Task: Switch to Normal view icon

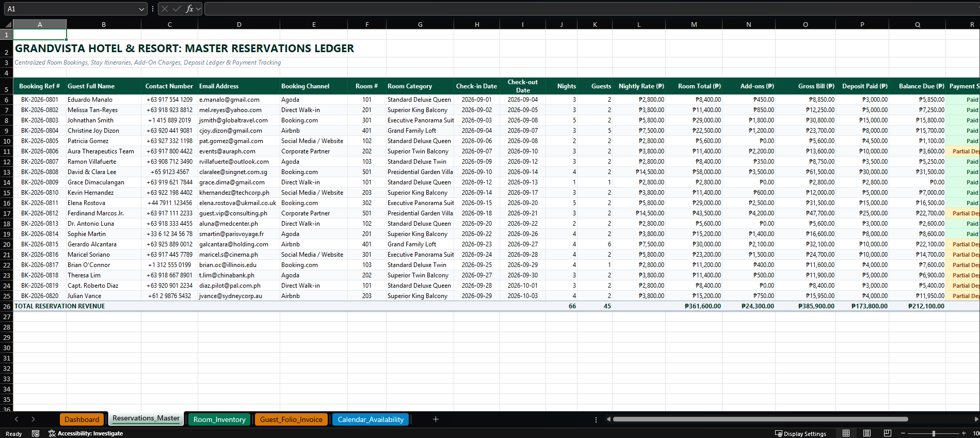Action: click(846, 433)
